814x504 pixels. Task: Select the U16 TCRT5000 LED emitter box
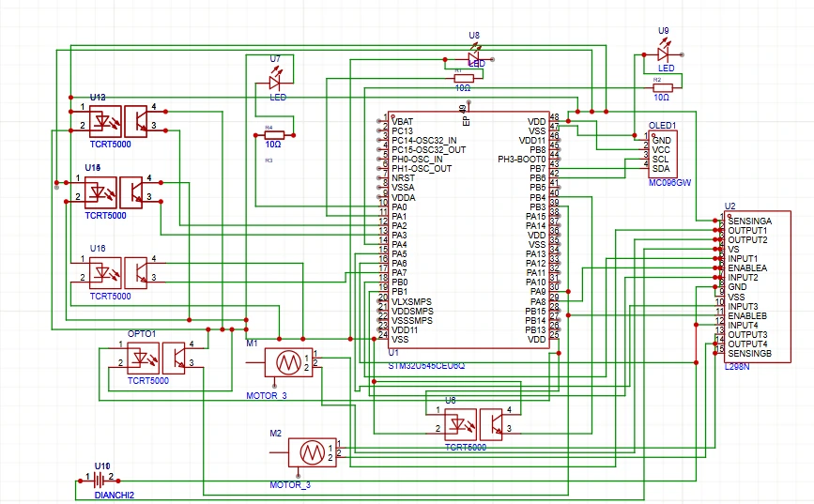tap(105, 273)
